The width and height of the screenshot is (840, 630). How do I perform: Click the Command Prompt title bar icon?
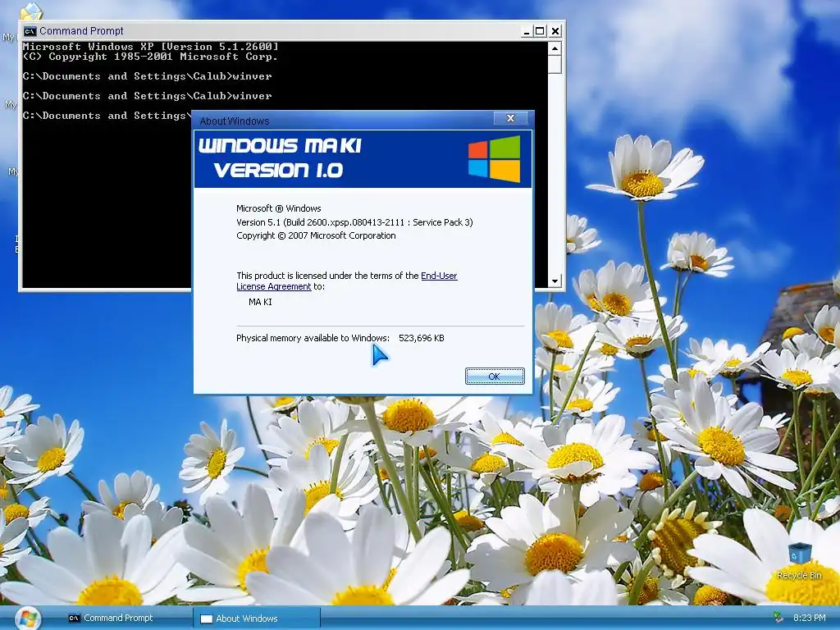(x=30, y=31)
